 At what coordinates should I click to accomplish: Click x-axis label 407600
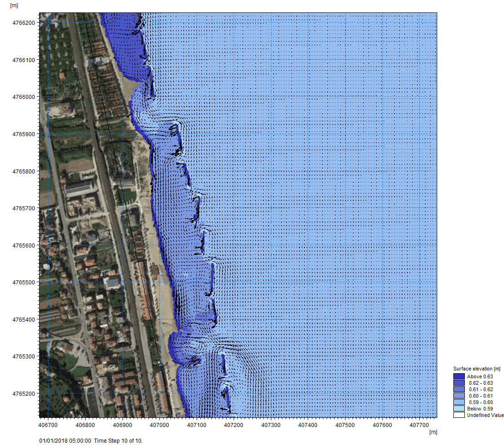[382, 425]
